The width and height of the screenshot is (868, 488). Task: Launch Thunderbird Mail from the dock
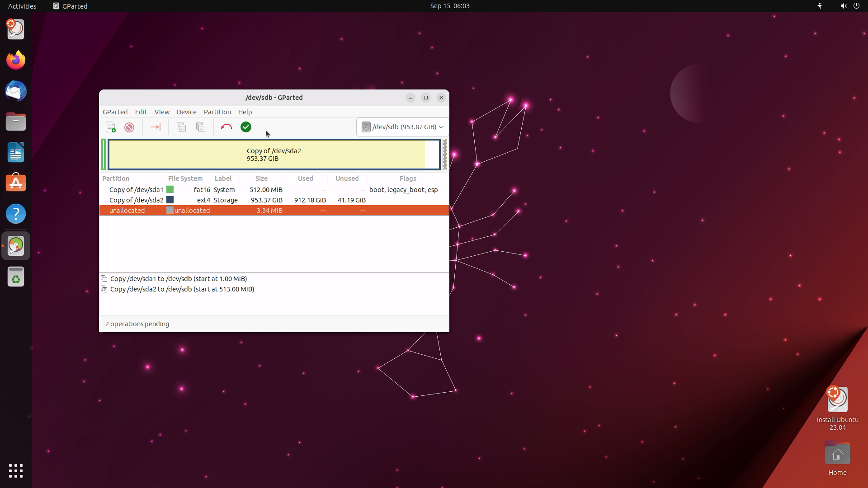tap(16, 91)
